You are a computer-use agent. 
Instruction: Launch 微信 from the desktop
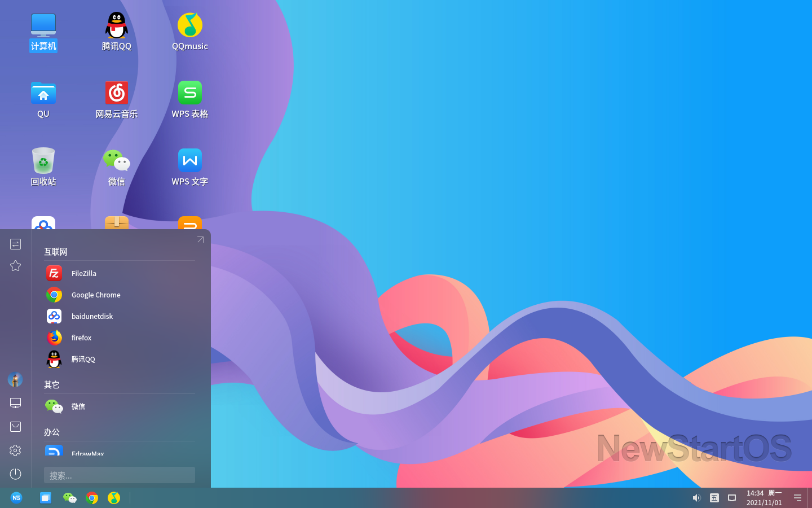point(117,168)
